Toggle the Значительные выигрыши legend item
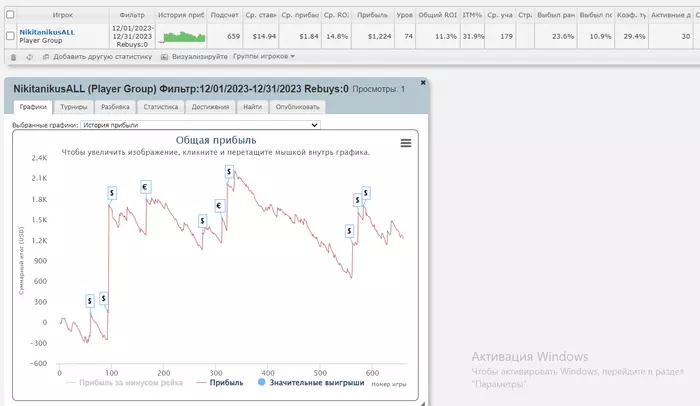 311,383
